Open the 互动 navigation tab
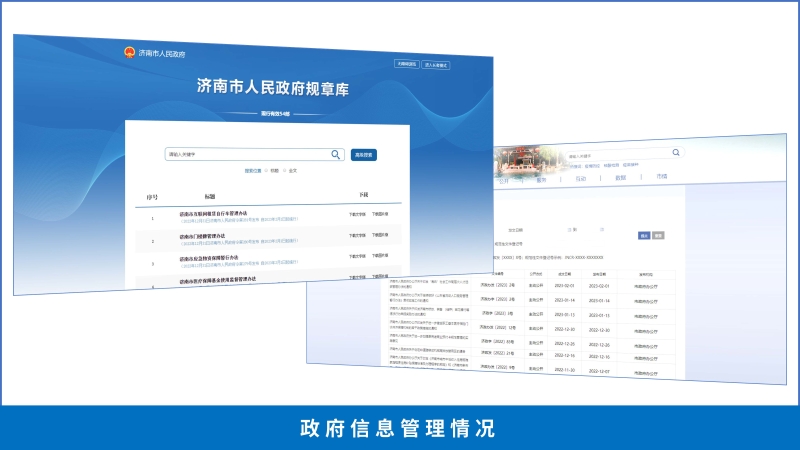Image resolution: width=800 pixels, height=450 pixels. 581,178
